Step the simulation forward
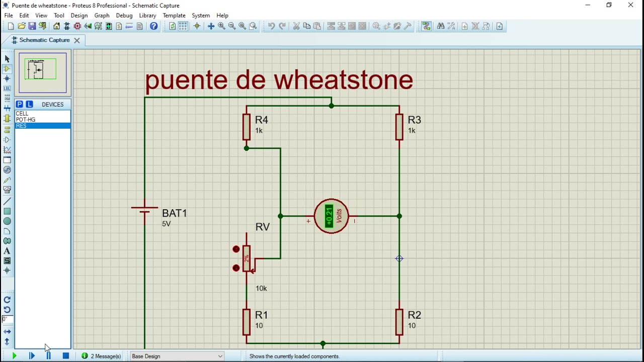 pos(32,356)
